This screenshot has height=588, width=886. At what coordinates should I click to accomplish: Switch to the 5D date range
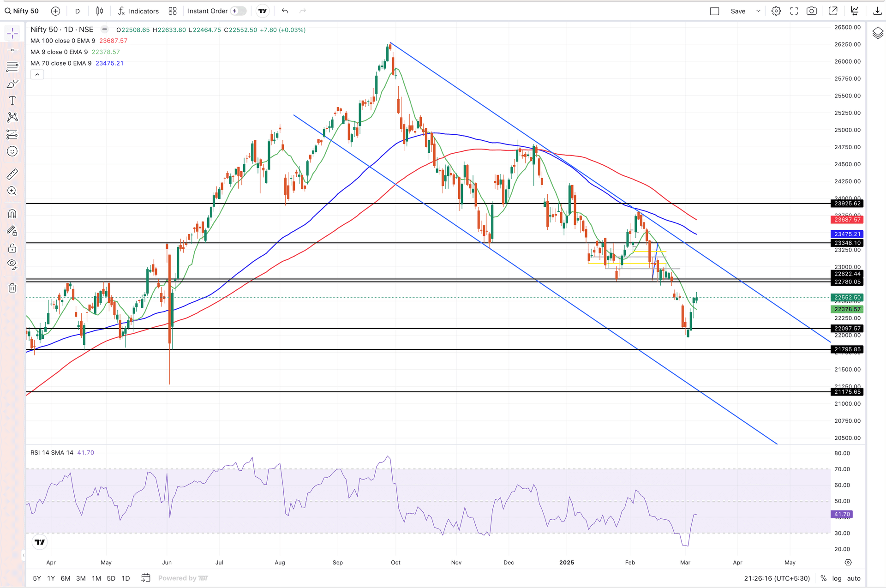coord(111,578)
